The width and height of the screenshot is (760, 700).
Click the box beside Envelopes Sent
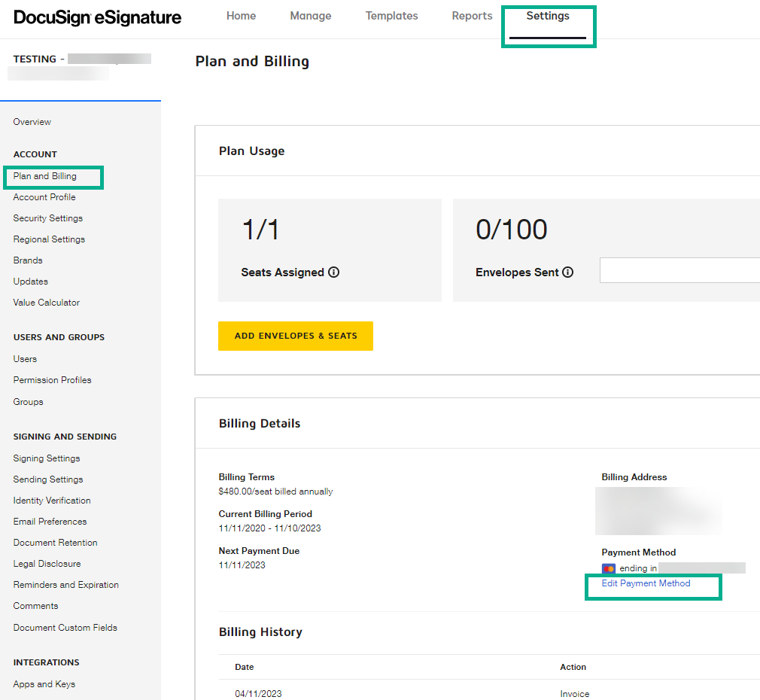(679, 270)
